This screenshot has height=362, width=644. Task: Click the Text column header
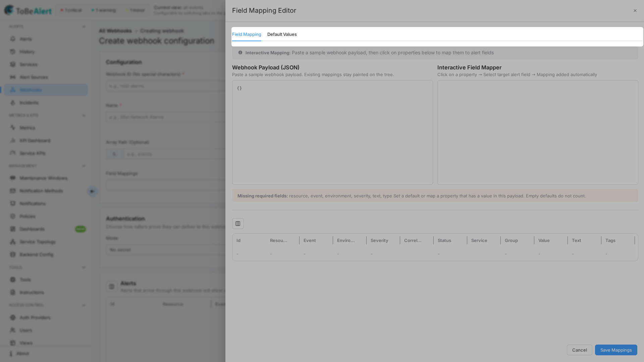pyautogui.click(x=576, y=240)
